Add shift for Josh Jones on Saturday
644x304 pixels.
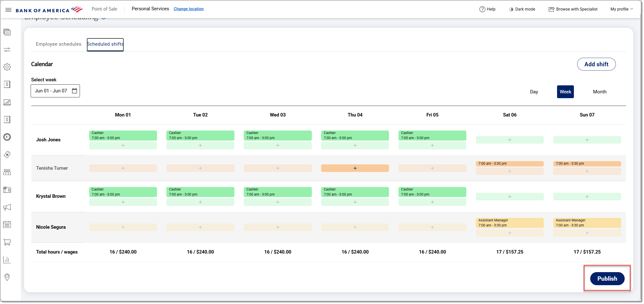point(510,140)
